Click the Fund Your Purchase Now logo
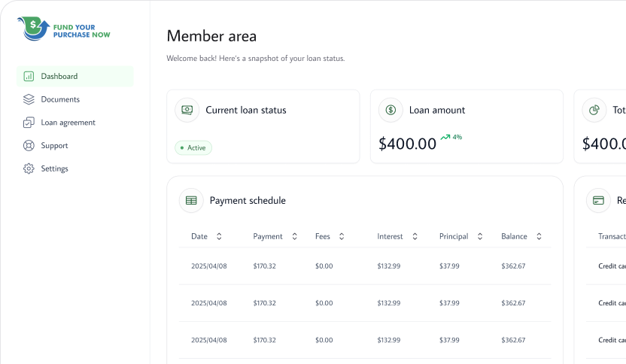626x364 pixels. click(x=64, y=29)
